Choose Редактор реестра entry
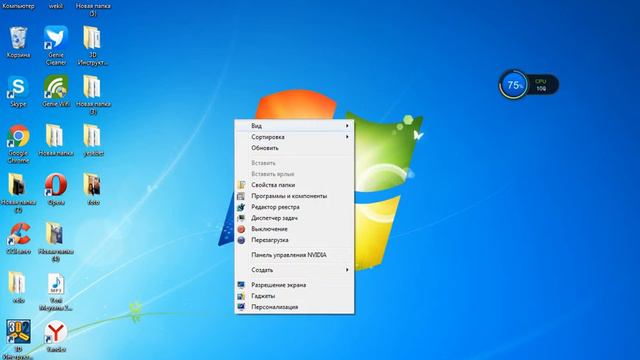Screen dimensions: 640x360 tap(294, 207)
